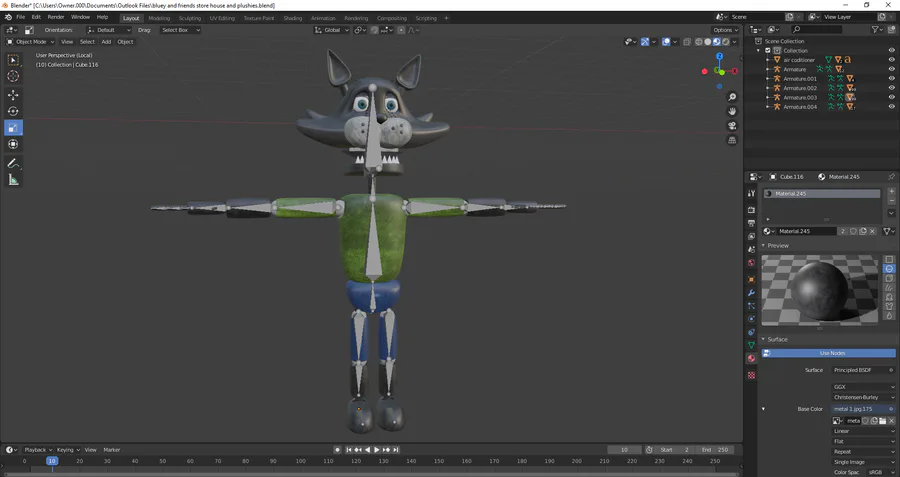Open the View Layer properties tab
The width and height of the screenshot is (900, 477).
tap(751, 236)
